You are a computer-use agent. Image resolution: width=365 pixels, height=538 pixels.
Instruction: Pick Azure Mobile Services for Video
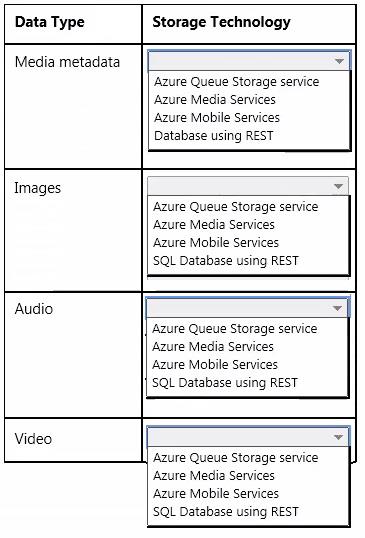coord(216,493)
